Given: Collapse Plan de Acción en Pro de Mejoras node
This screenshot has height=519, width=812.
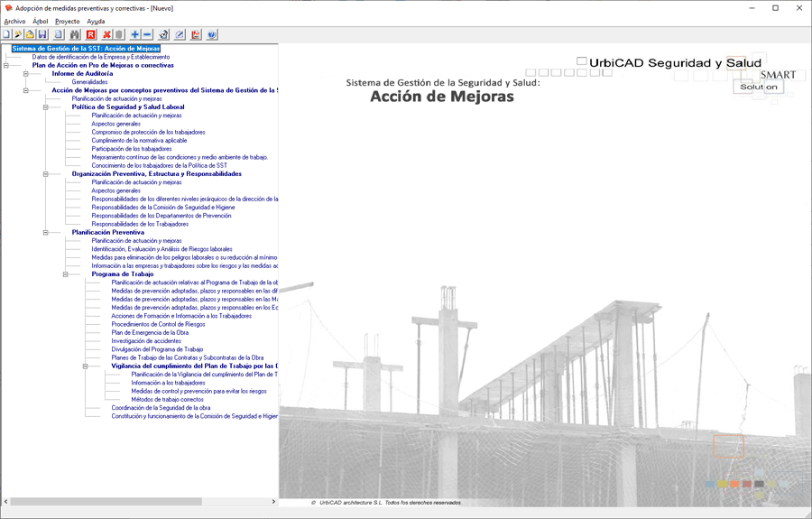Looking at the screenshot, I should click(5, 65).
